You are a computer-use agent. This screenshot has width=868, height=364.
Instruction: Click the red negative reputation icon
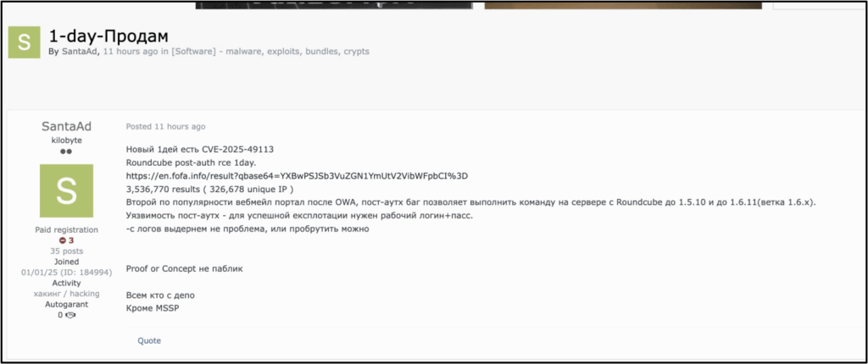coord(63,240)
